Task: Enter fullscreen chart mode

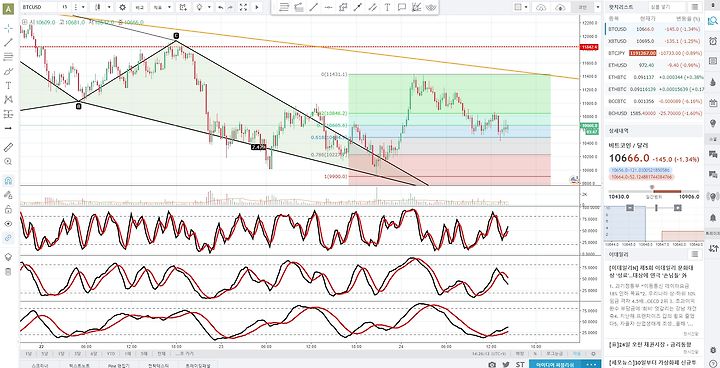Action: [x=243, y=7]
